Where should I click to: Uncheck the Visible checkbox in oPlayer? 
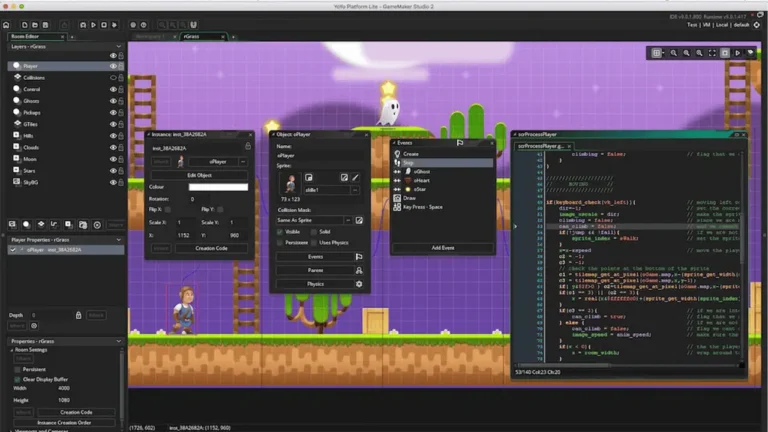pos(280,232)
